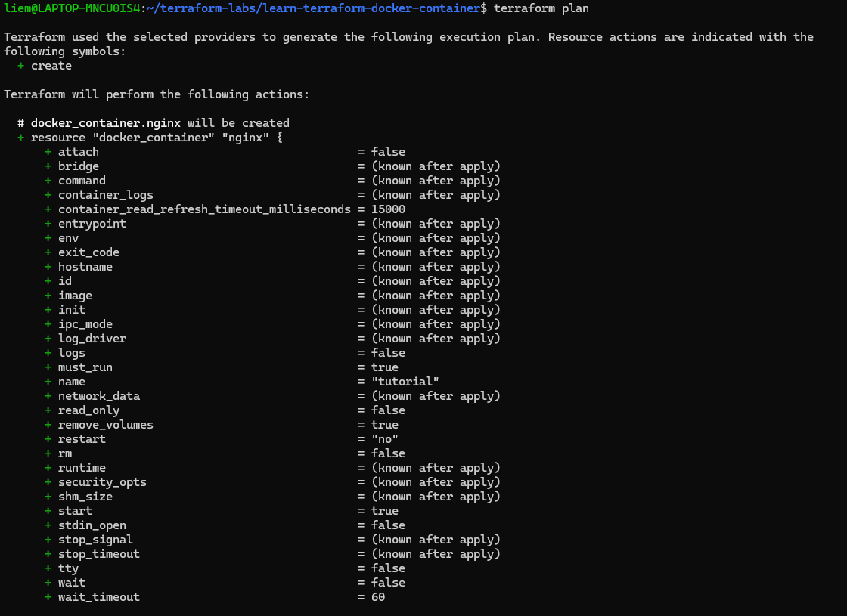Click the 'true' value of remove_volumes
The width and height of the screenshot is (847, 616).
385,425
